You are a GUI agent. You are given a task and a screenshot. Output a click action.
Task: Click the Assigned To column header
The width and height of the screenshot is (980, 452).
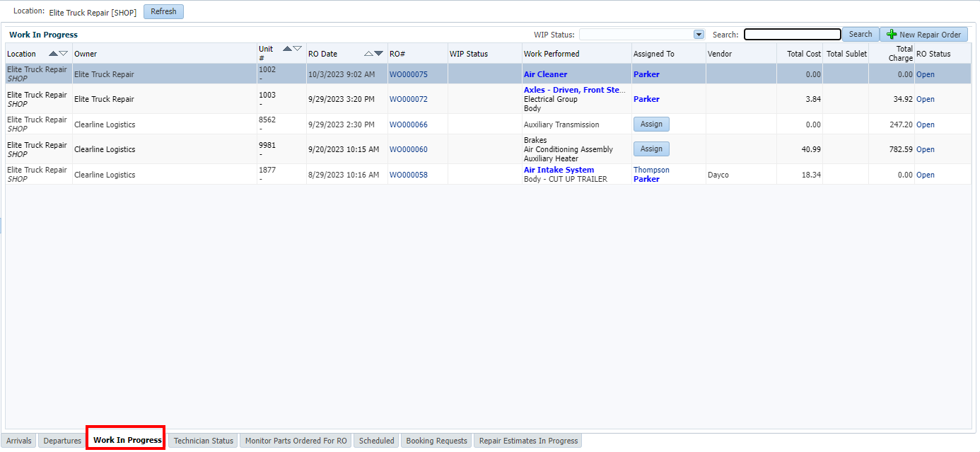click(668, 54)
